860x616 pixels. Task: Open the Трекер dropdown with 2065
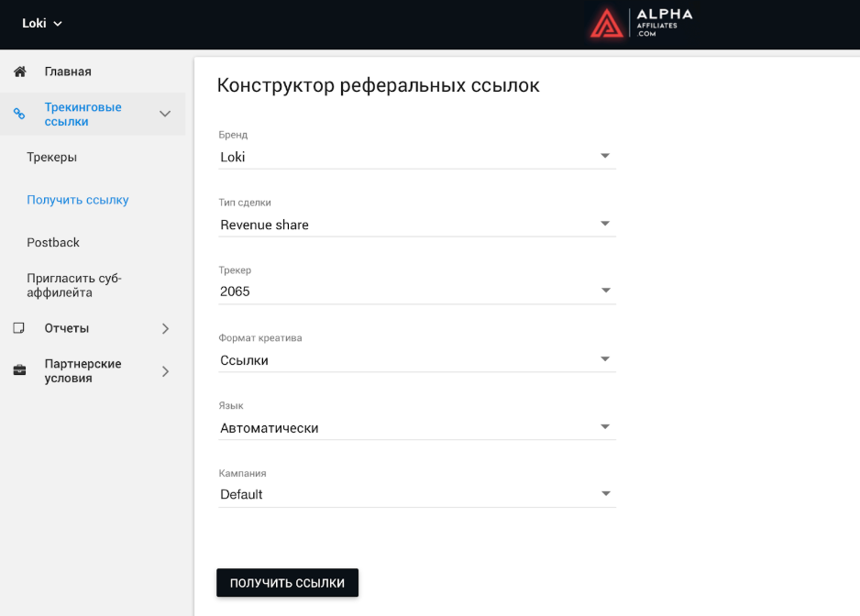[x=417, y=291]
